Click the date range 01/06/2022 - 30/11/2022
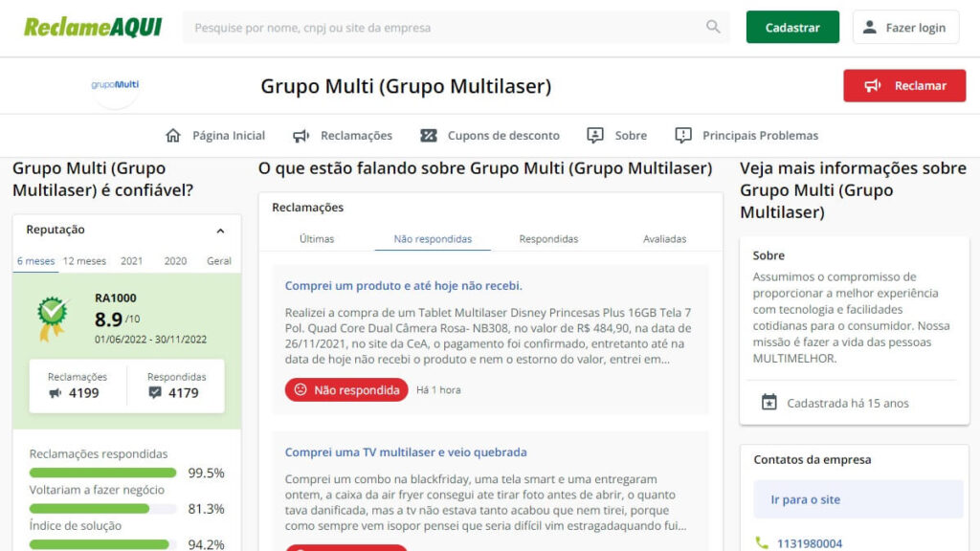Image resolution: width=980 pixels, height=551 pixels. pyautogui.click(x=150, y=340)
